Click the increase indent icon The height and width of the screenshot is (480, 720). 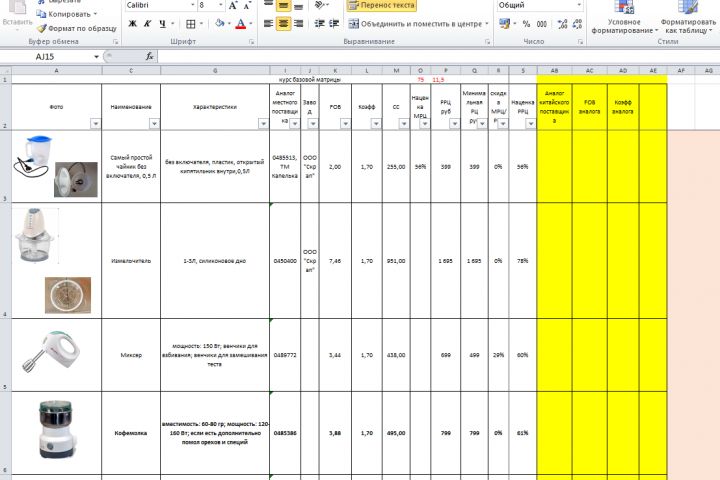[334, 23]
